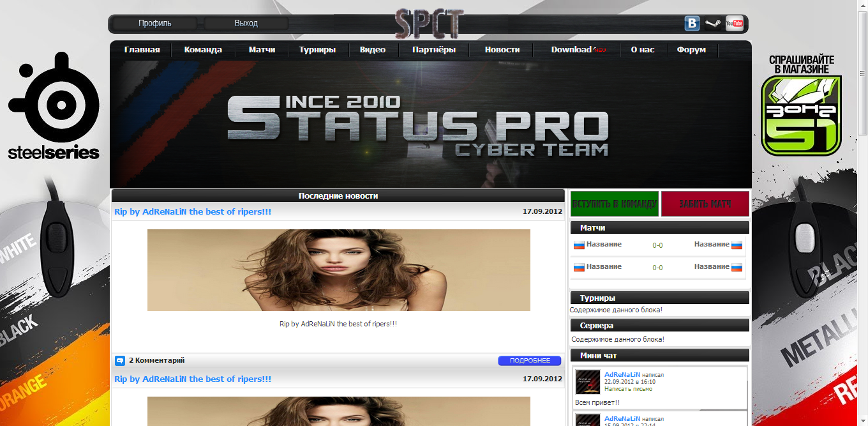Select Форум in the navigation bar
Viewport: 868px width, 426px height.
(x=692, y=49)
